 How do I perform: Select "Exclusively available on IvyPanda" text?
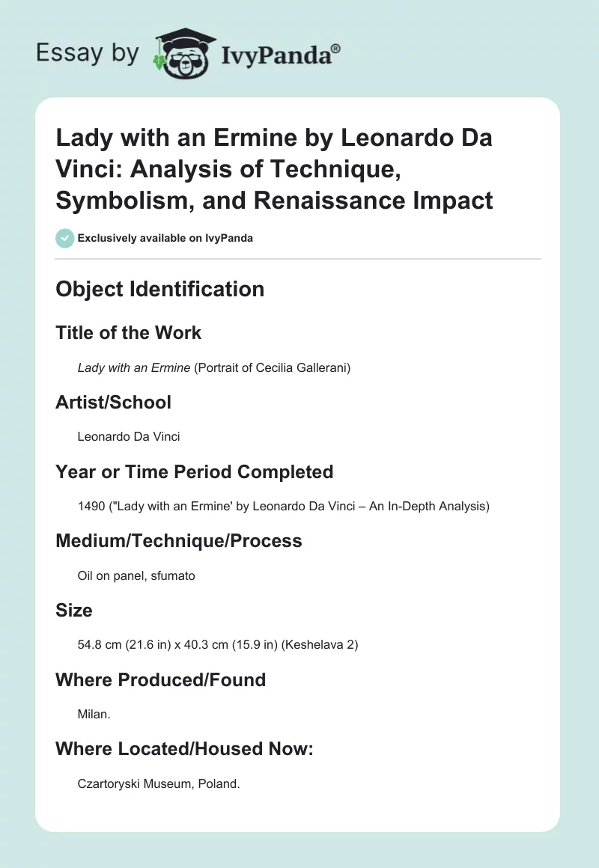[165, 239]
